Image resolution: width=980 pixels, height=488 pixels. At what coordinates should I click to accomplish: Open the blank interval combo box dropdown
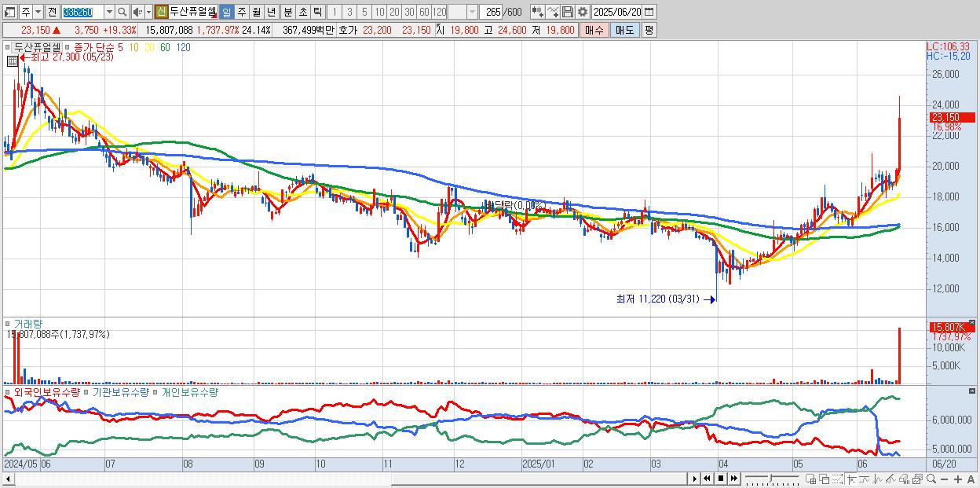point(472,12)
